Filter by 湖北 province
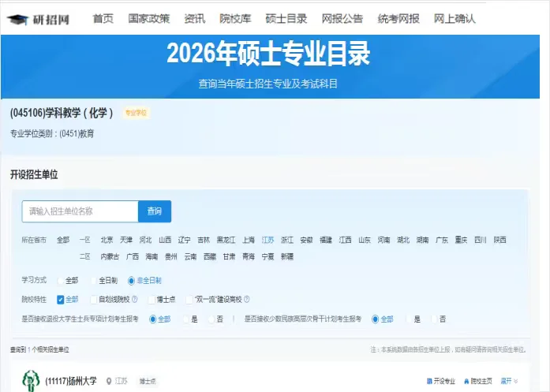The width and height of the screenshot is (550, 392). tap(403, 241)
